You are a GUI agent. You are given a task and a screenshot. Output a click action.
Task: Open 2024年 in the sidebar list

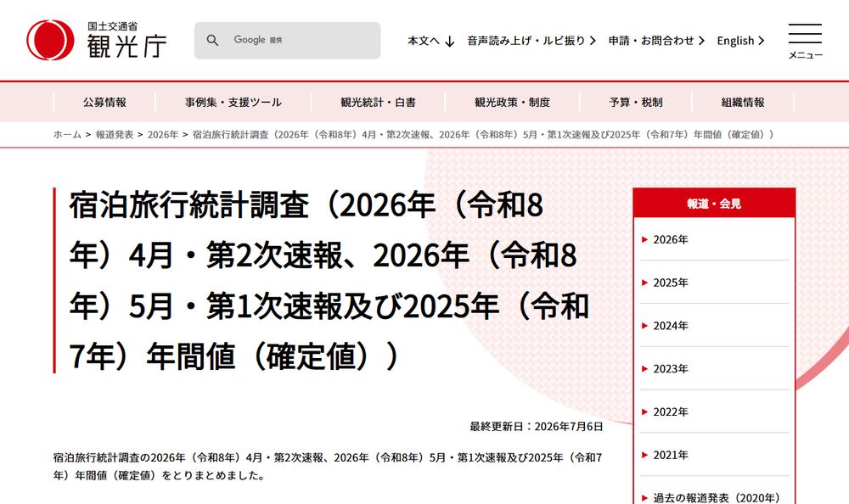(x=671, y=325)
